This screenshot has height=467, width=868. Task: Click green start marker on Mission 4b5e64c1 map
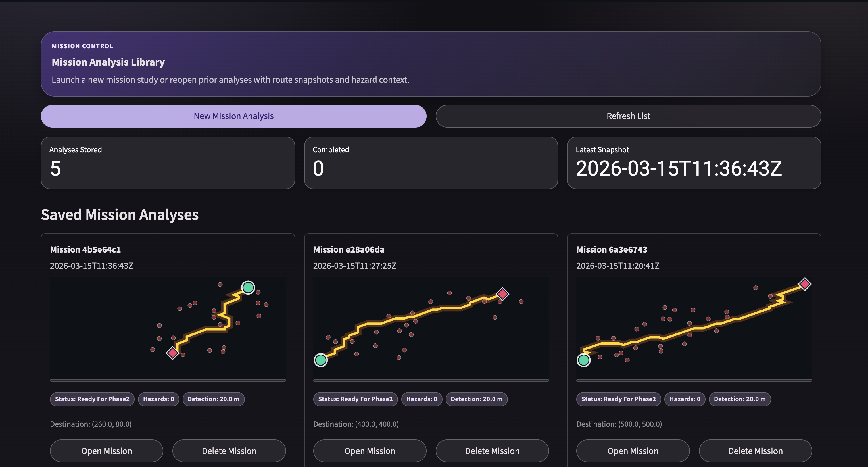pos(248,287)
